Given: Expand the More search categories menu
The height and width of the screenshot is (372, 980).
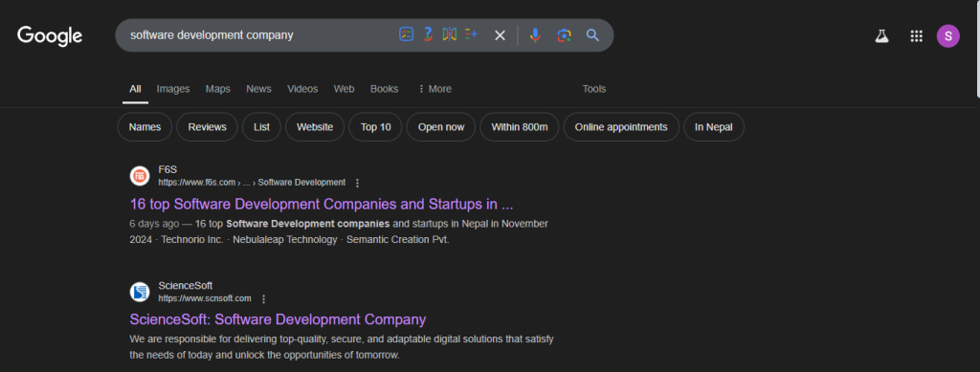Looking at the screenshot, I should point(434,89).
